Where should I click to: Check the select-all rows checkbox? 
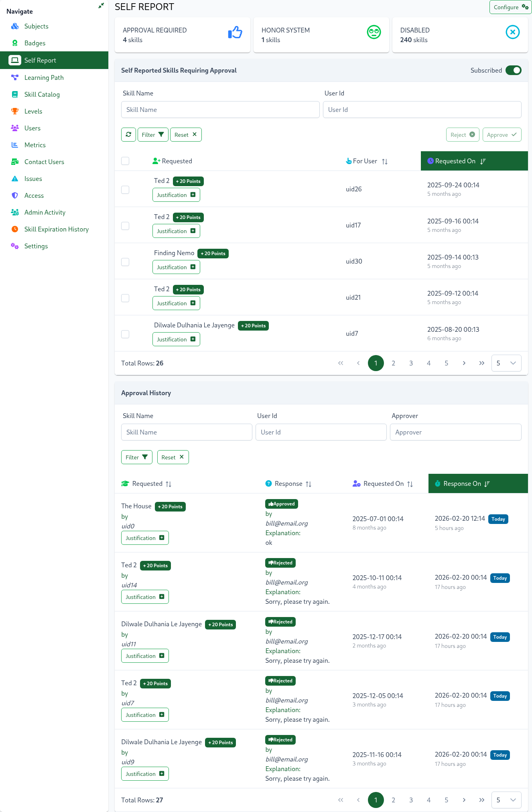point(125,161)
